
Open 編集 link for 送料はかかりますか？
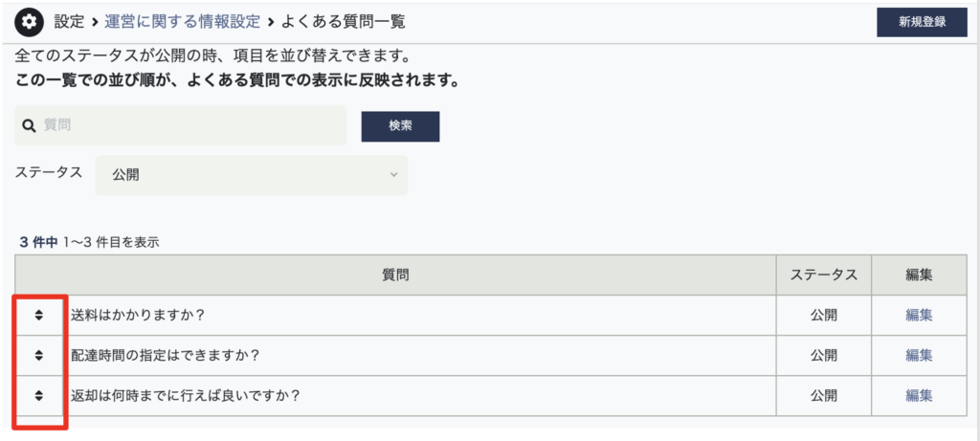pyautogui.click(x=919, y=315)
